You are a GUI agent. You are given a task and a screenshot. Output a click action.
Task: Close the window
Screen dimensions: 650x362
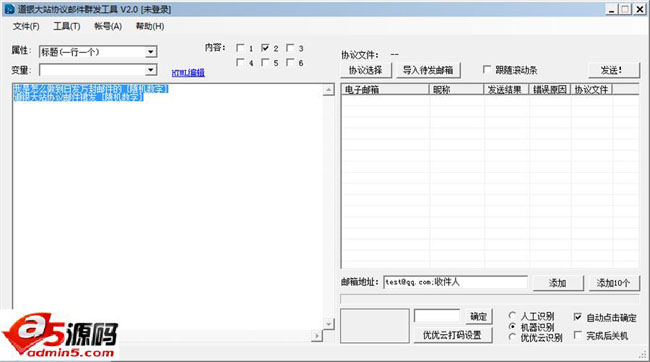(x=640, y=9)
